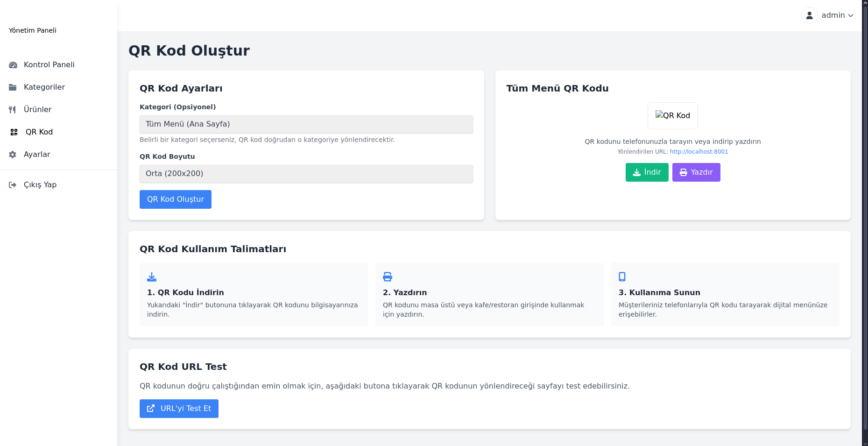Image resolution: width=868 pixels, height=446 pixels.
Task: Click the Kontrol Paneli dashboard icon
Action: [x=13, y=65]
